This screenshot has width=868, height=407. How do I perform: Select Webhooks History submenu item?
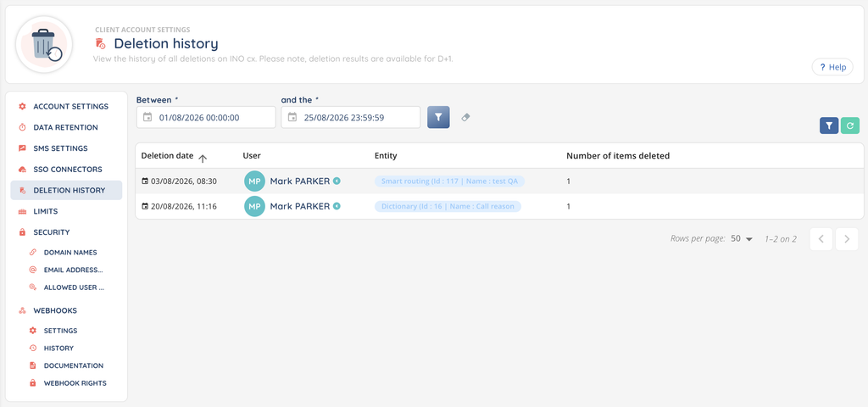58,348
